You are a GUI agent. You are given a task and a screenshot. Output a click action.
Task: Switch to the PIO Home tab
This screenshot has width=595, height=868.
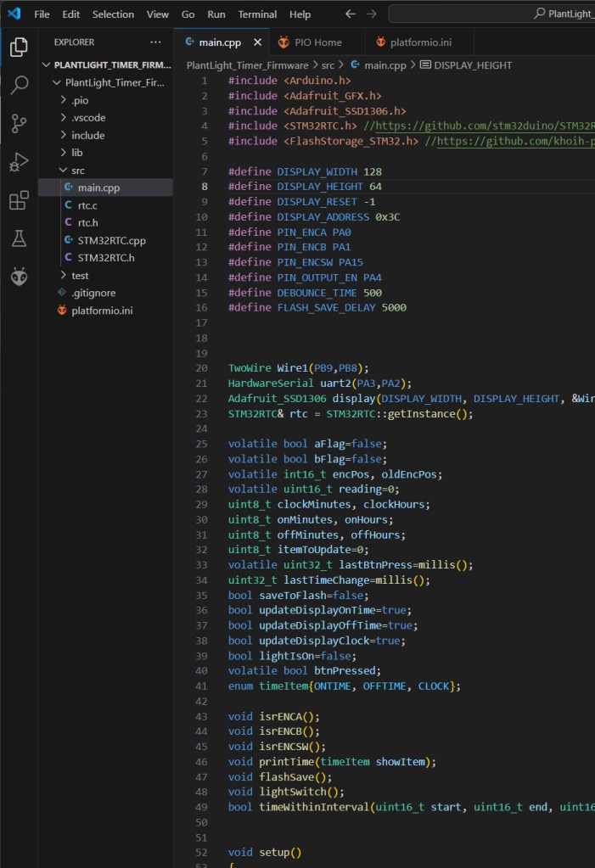[x=317, y=42]
